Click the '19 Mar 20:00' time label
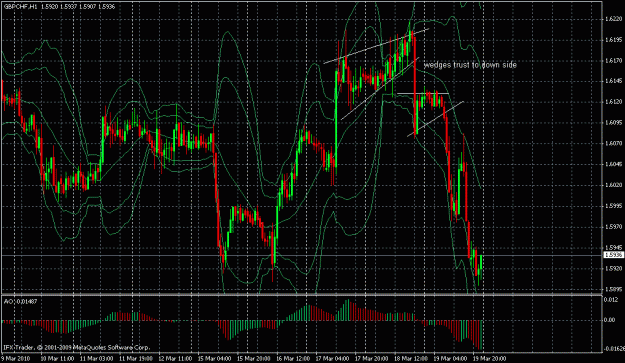This screenshot has height=363, width=625. [x=490, y=359]
